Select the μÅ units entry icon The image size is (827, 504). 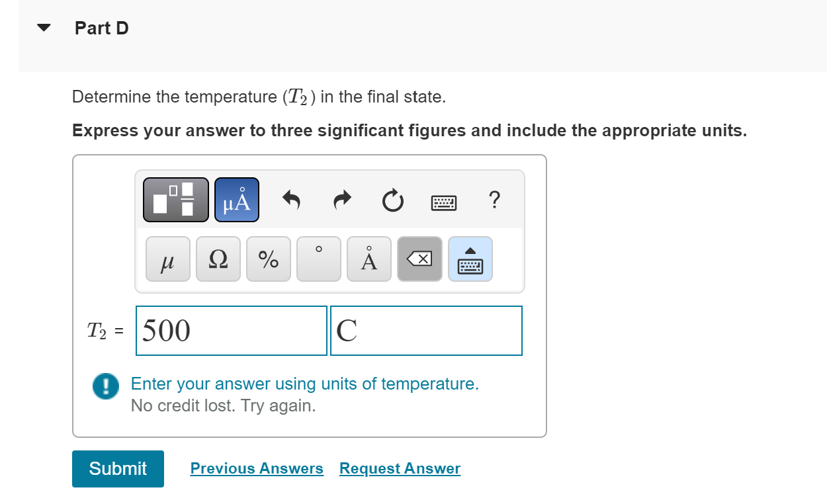(236, 199)
